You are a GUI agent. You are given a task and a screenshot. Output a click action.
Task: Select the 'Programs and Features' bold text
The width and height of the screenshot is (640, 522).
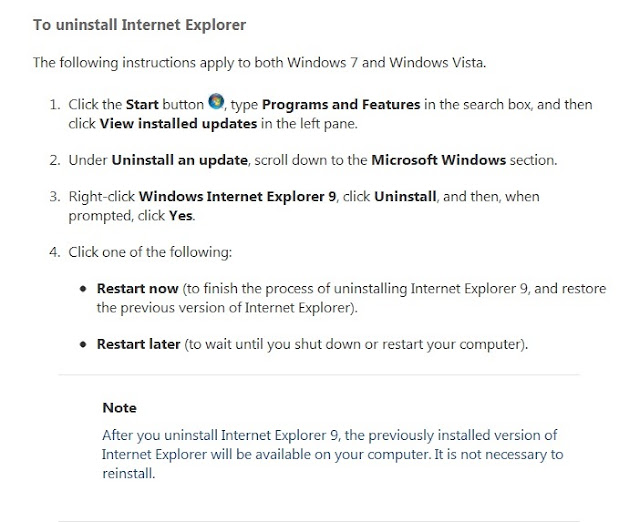point(341,104)
